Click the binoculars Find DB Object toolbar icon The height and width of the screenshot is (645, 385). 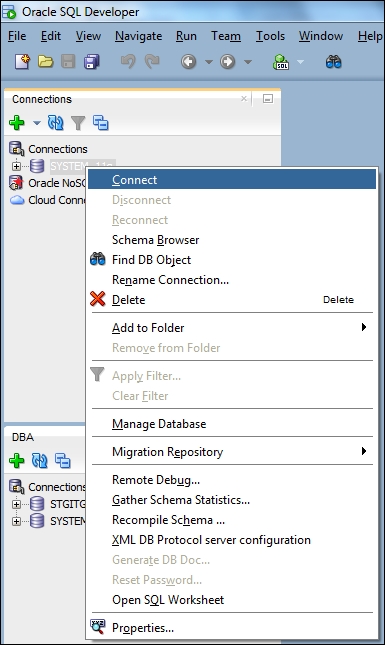coord(334,62)
